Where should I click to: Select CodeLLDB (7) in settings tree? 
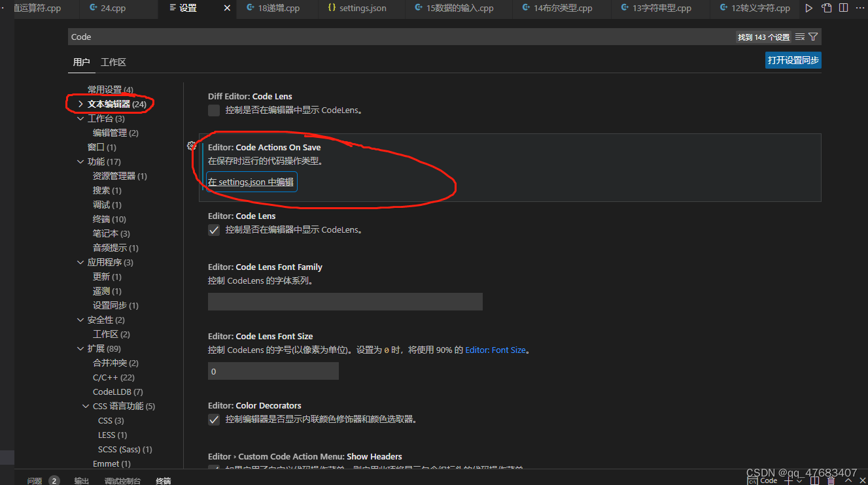coord(118,392)
